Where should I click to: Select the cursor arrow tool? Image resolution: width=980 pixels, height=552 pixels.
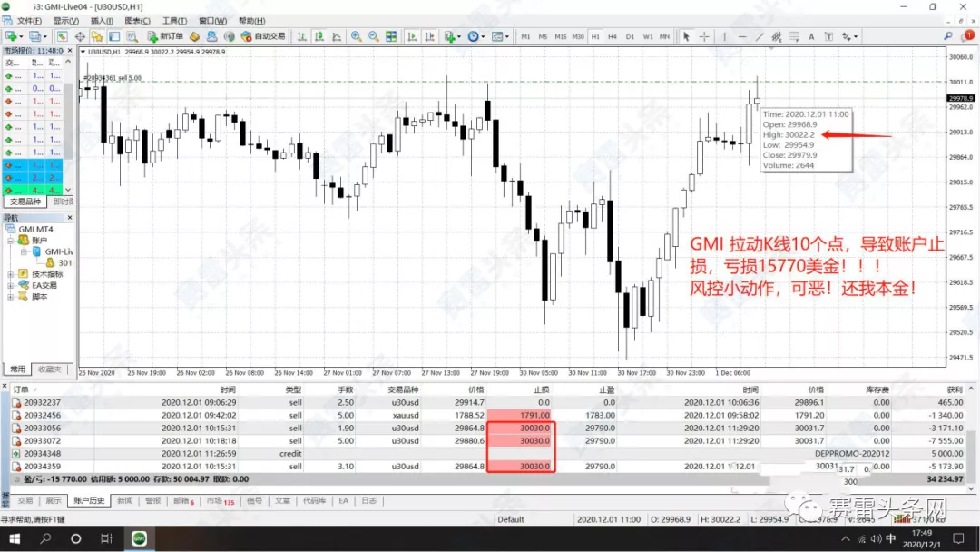coord(686,37)
